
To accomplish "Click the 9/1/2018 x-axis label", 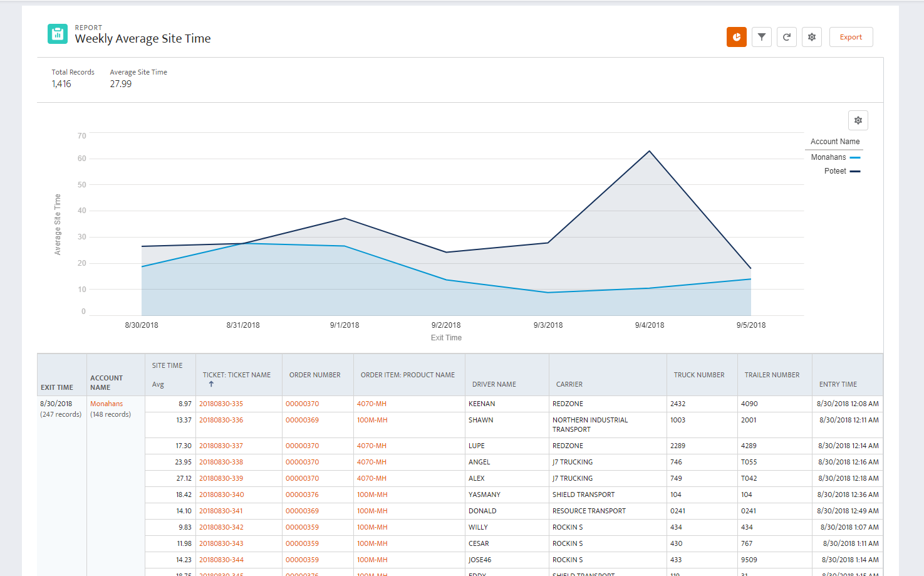I will pyautogui.click(x=345, y=325).
